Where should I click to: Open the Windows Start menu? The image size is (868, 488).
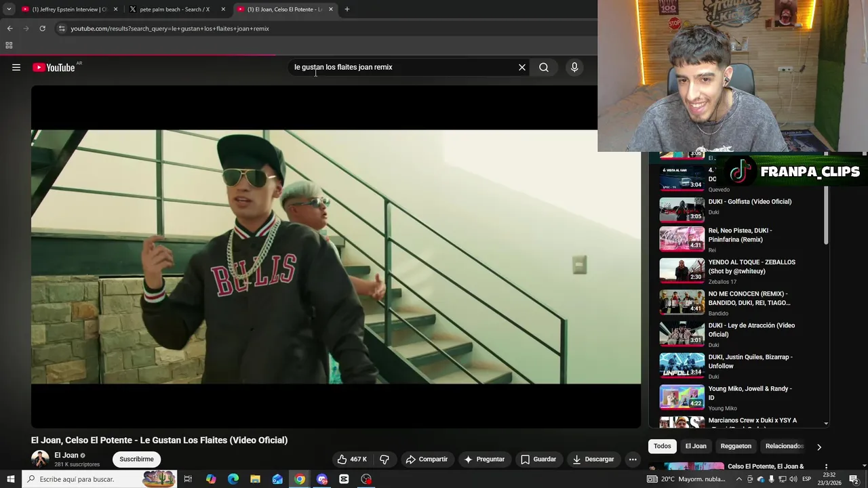pos(11,479)
